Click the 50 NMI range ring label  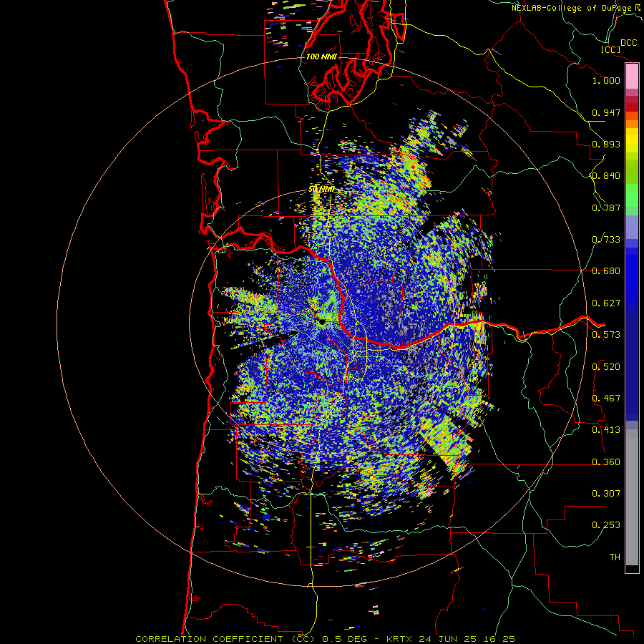coord(321,190)
